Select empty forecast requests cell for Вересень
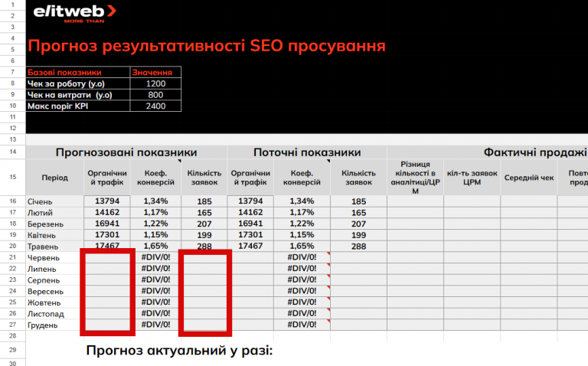588x366 pixels. (204, 291)
